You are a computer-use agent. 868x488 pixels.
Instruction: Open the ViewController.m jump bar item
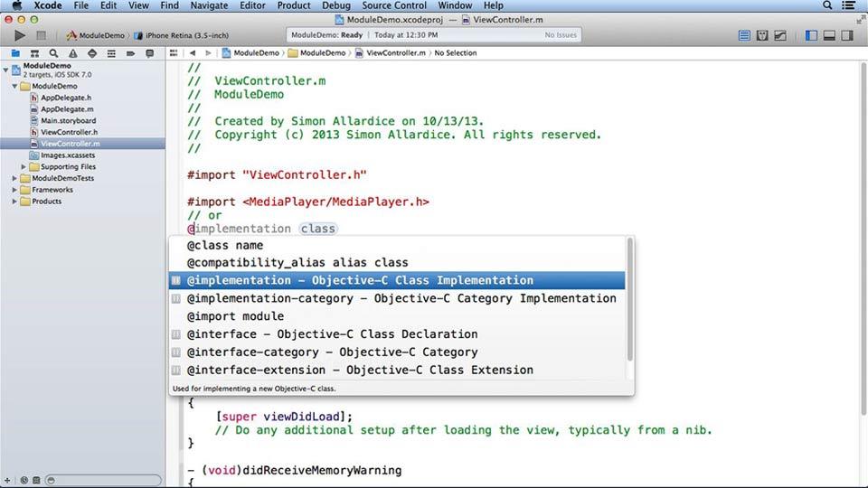(x=391, y=53)
